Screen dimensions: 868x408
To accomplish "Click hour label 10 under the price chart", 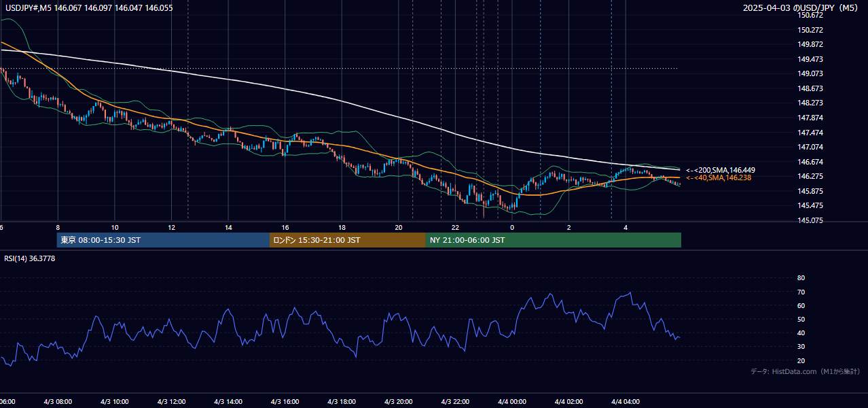I will pos(115,228).
